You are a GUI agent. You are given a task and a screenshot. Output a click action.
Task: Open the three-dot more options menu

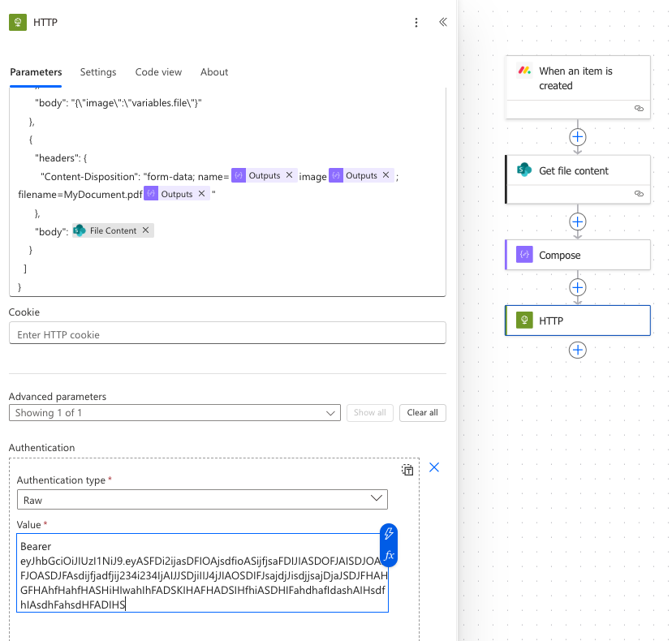click(x=416, y=23)
